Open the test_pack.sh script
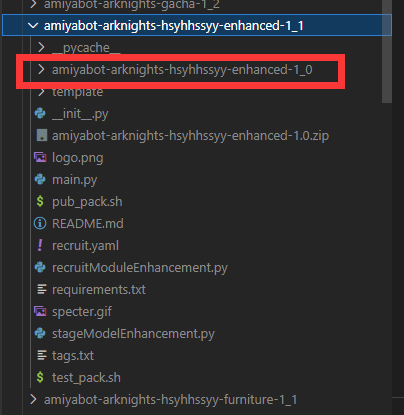Screen dimensions: 404x415 click(x=86, y=378)
